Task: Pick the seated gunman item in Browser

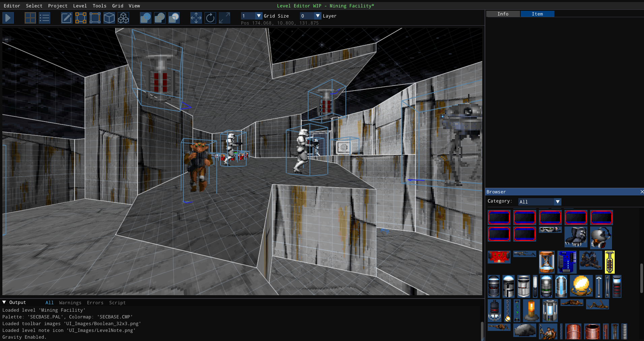Action: coord(548,332)
